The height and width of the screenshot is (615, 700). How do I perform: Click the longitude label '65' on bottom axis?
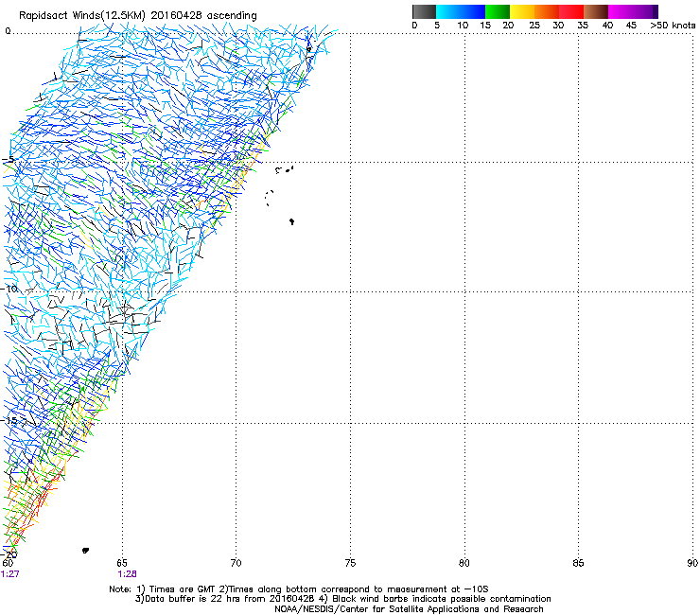(x=122, y=563)
